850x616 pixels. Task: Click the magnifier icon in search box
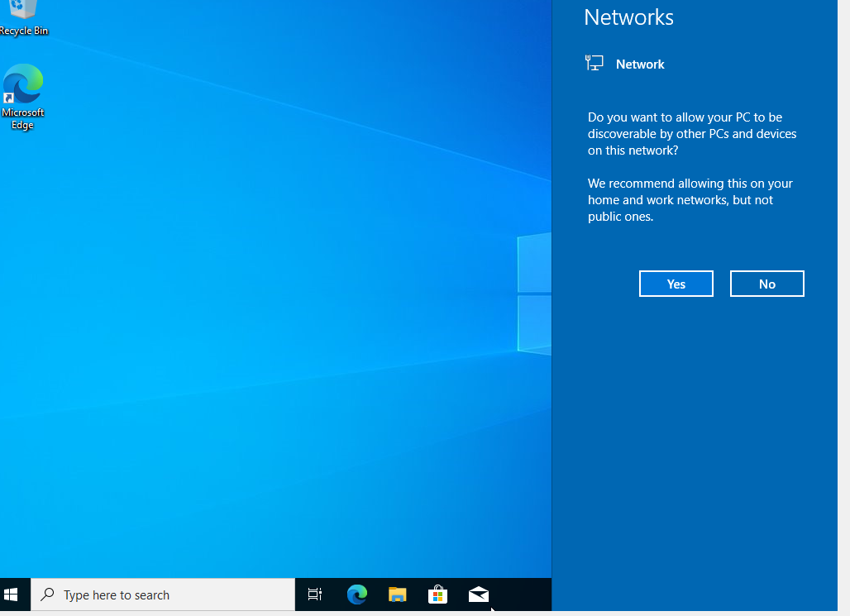(48, 595)
